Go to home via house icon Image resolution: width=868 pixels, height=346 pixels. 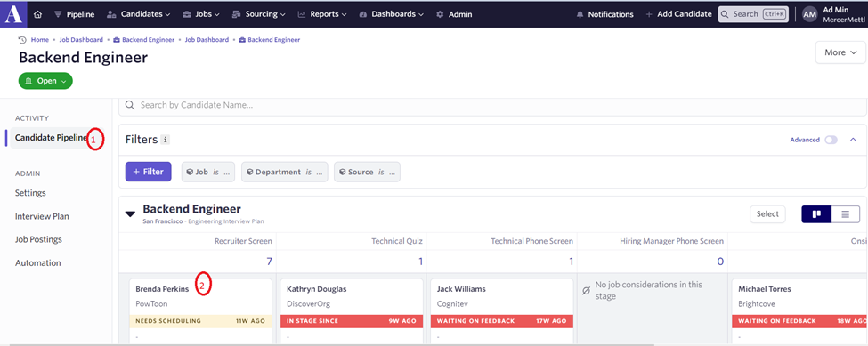37,14
